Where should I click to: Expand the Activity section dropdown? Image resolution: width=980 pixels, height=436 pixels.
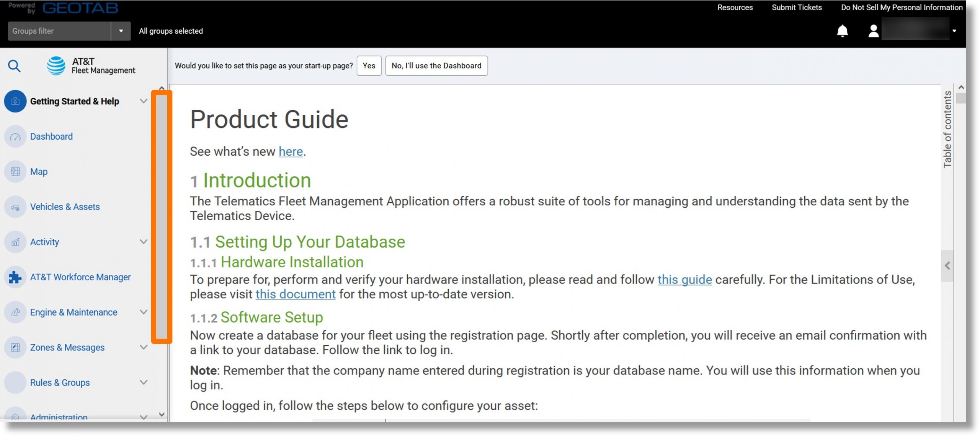(x=144, y=242)
